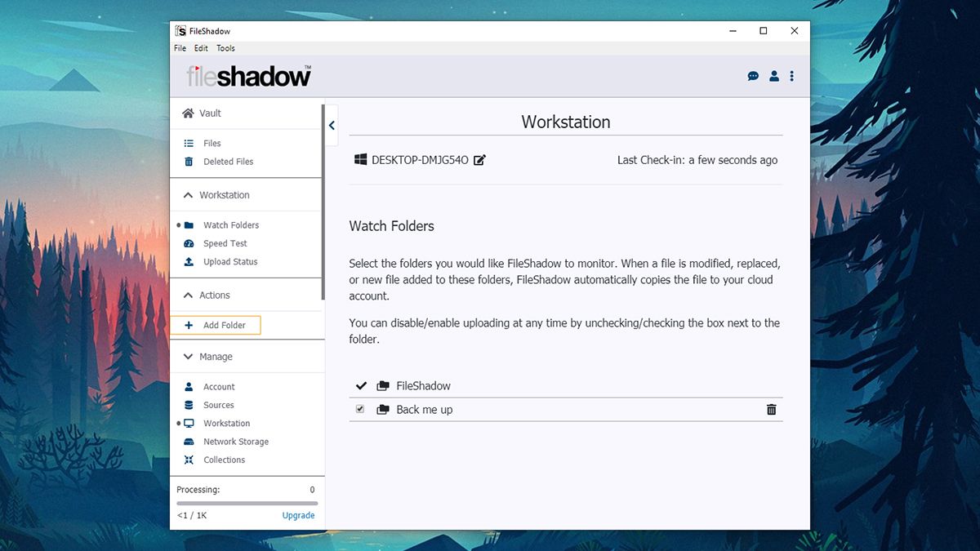Edit the DESKTOP-DMJG54O workstation name

click(479, 159)
